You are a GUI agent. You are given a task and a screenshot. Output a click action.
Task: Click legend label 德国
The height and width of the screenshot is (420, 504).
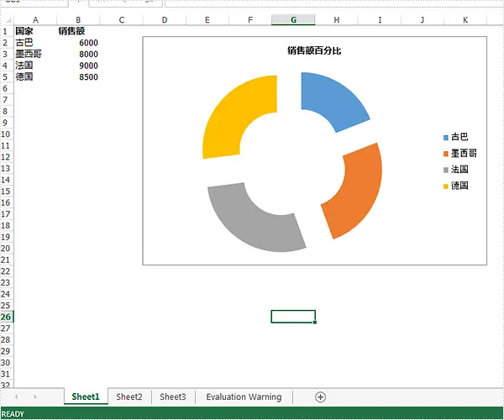tap(459, 186)
